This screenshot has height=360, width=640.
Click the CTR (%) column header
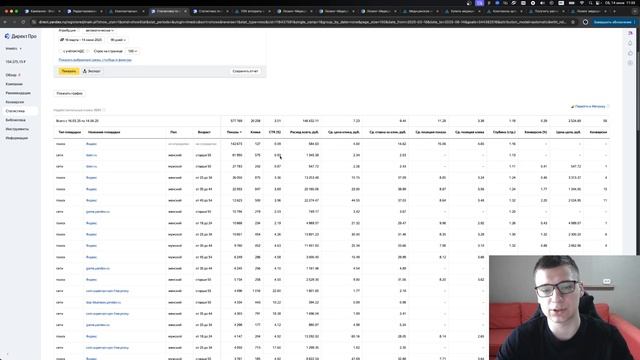tap(275, 132)
